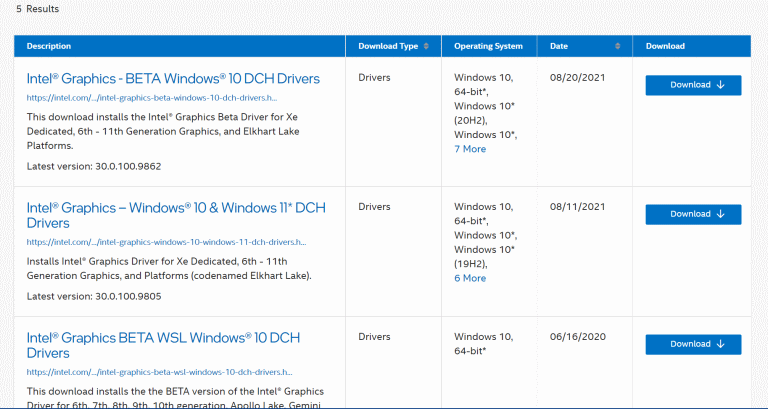Viewport: 768px width, 409px height.
Task: Select Latest version 30.0.100.9862 text
Action: (94, 167)
